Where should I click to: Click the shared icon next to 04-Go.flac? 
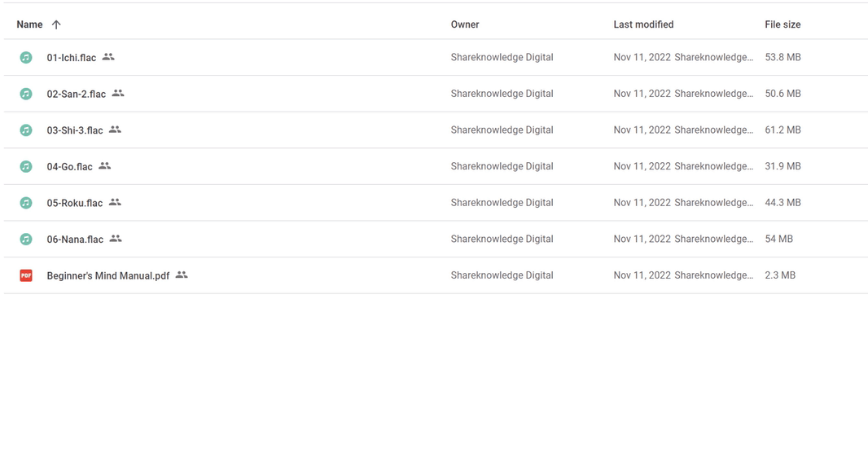click(104, 165)
